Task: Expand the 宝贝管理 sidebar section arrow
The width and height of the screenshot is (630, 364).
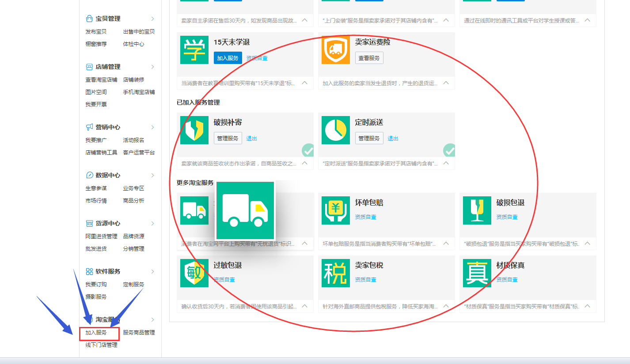Action: pos(153,19)
